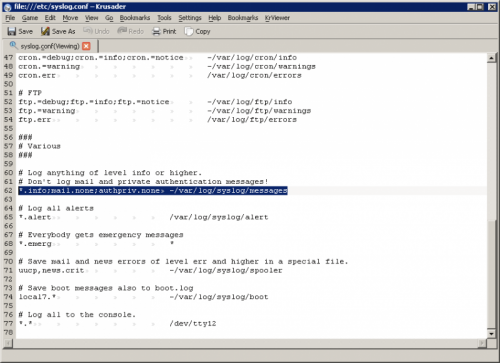Image resolution: width=500 pixels, height=363 pixels.
Task: Open the Go menu
Action: [109, 18]
